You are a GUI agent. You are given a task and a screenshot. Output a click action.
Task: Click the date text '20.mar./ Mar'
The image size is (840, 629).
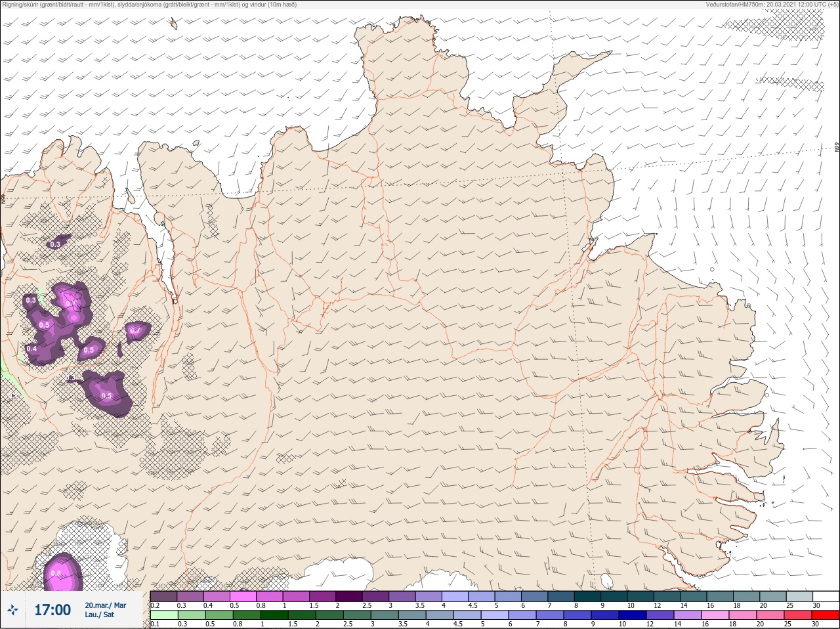point(106,605)
